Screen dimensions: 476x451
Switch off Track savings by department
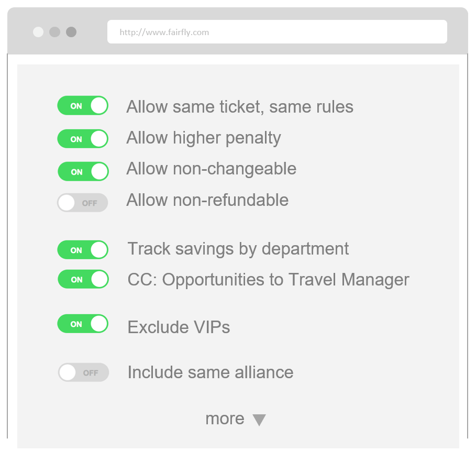point(83,250)
